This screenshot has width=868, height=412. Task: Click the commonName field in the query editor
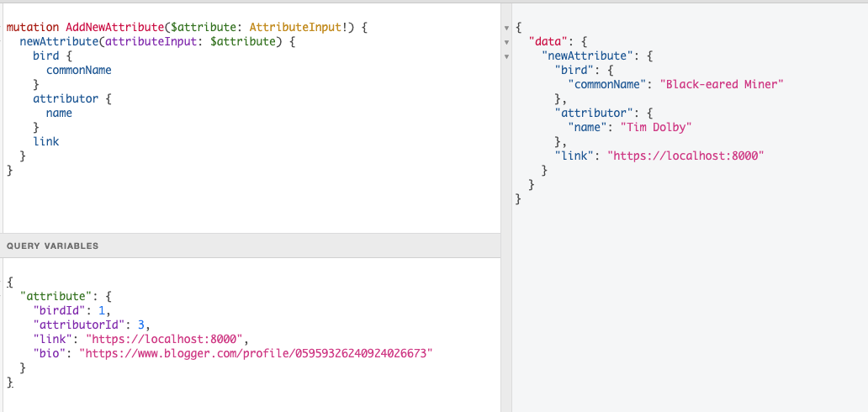[x=78, y=71]
